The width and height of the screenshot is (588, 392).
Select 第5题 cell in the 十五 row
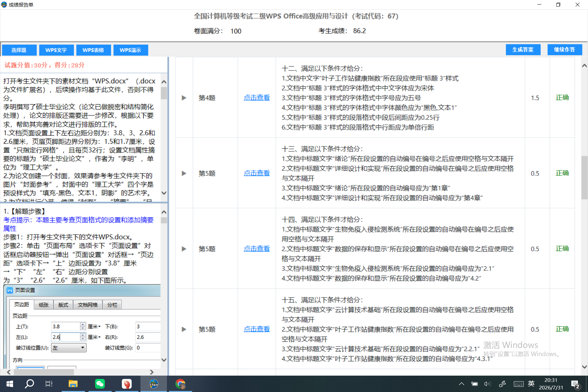coord(215,329)
